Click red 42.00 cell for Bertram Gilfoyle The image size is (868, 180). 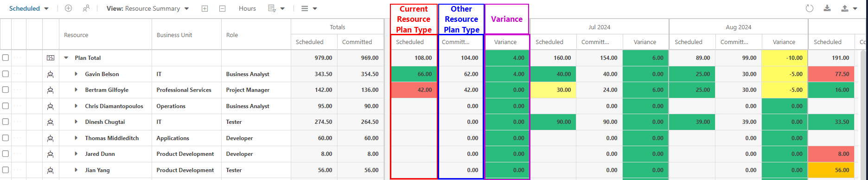point(414,90)
